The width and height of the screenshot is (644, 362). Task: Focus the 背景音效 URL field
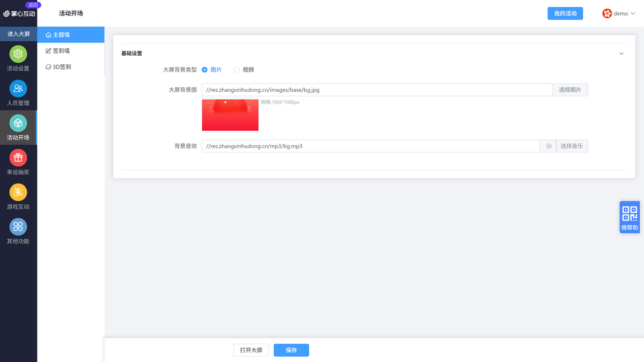click(x=370, y=146)
